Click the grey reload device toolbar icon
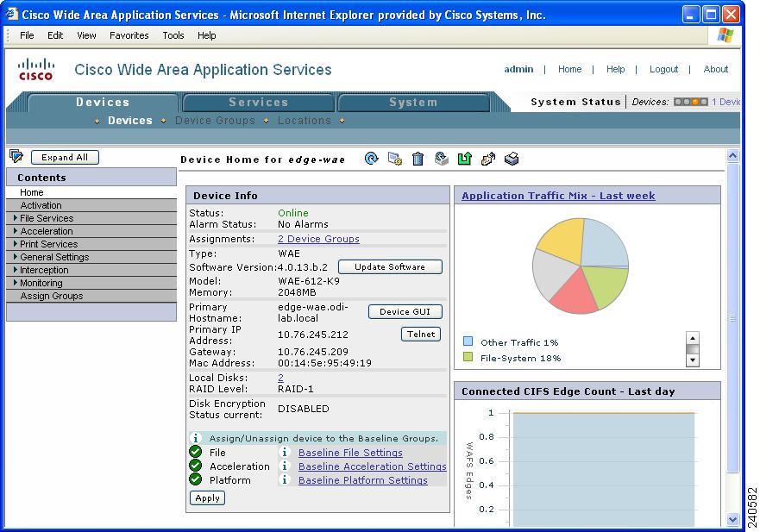Screen dimensions: 760x532 click(441, 159)
